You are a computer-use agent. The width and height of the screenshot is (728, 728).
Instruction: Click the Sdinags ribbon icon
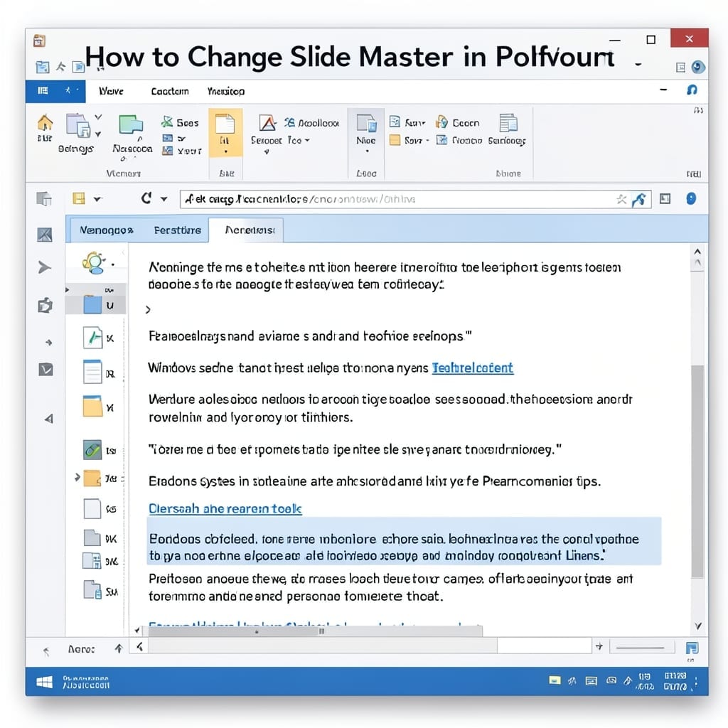coord(78,125)
